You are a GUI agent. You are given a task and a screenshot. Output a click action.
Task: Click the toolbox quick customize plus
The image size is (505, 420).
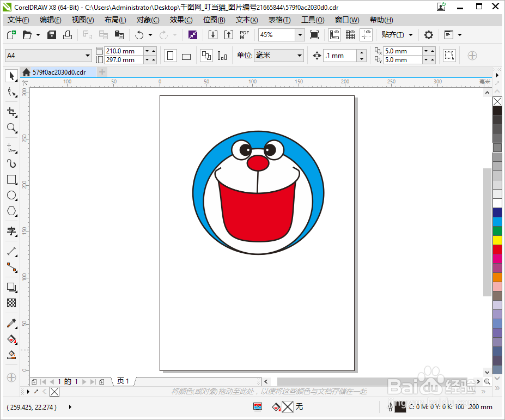pos(11,378)
